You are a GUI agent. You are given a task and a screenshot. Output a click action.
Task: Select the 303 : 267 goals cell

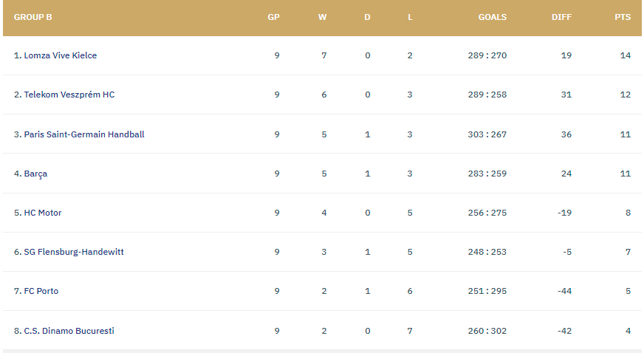pyautogui.click(x=487, y=134)
